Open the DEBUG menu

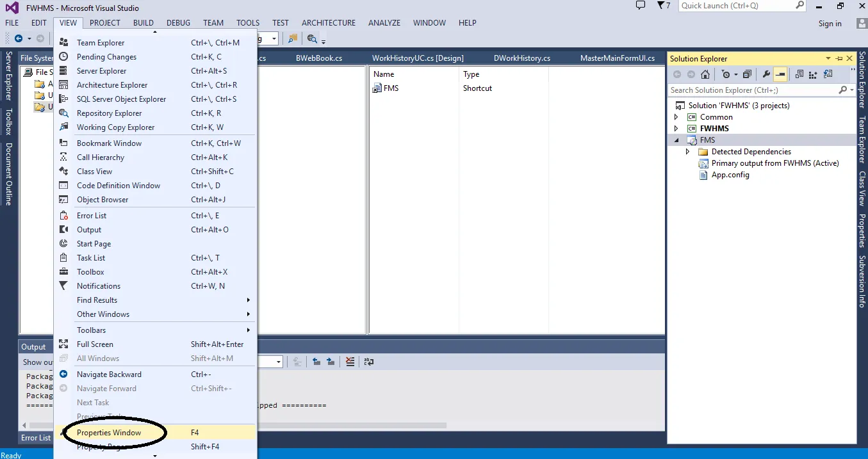(x=178, y=23)
